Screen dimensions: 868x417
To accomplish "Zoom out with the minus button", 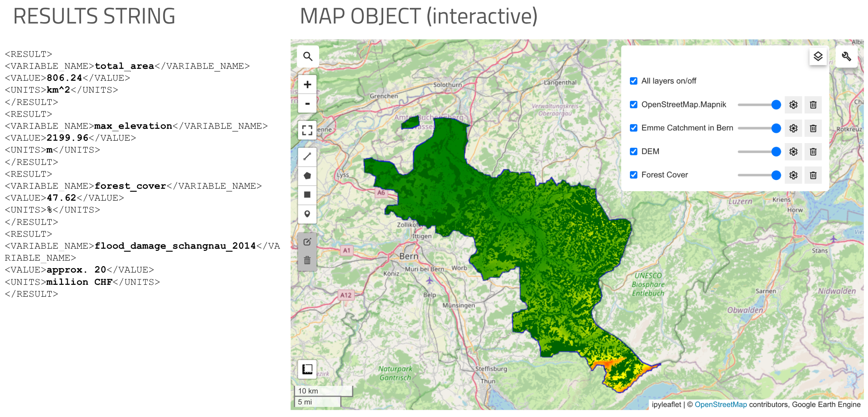I will [307, 104].
